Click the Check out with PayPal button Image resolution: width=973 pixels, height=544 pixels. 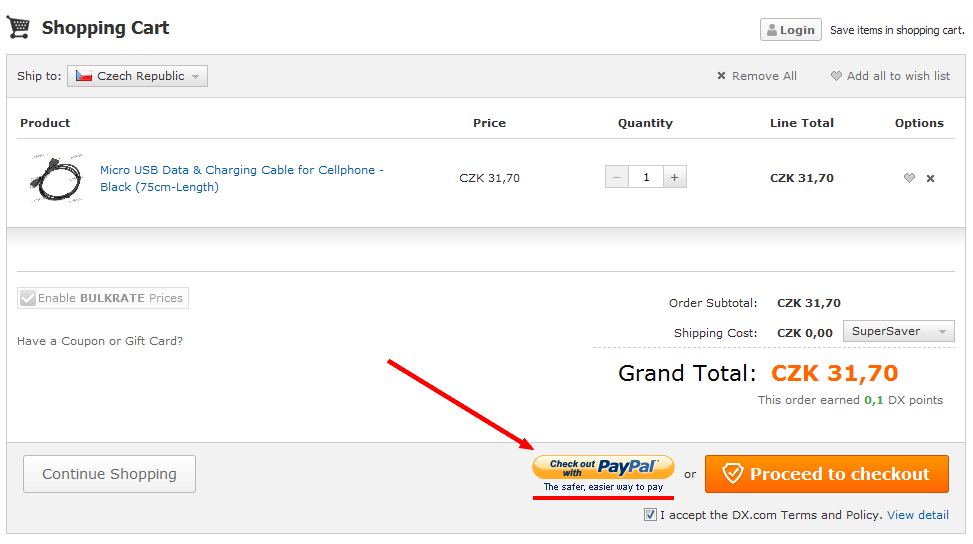click(603, 475)
